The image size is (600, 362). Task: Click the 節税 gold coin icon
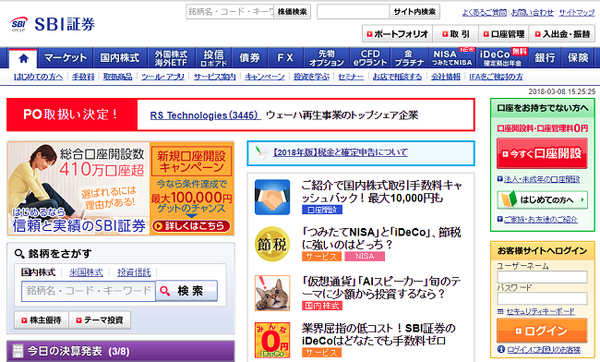[272, 244]
